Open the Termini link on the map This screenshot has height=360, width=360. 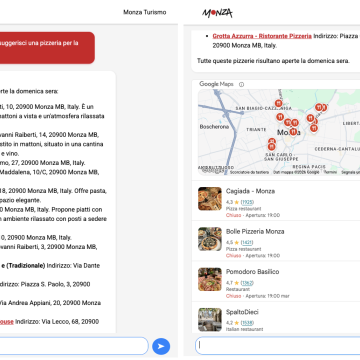[330, 172]
